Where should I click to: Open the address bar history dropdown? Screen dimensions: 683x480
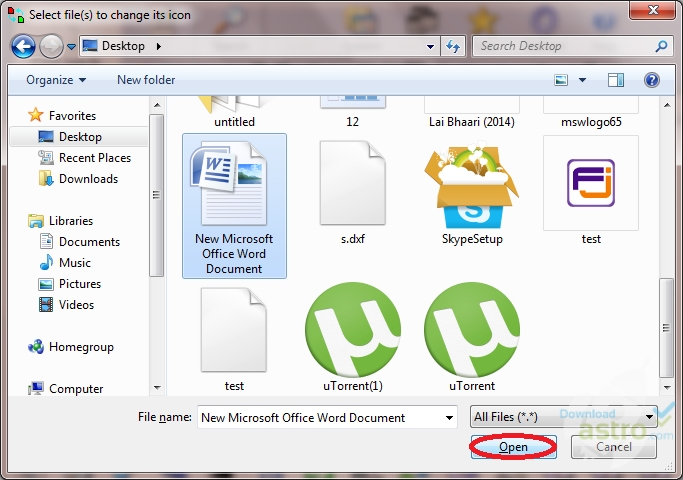coord(430,47)
